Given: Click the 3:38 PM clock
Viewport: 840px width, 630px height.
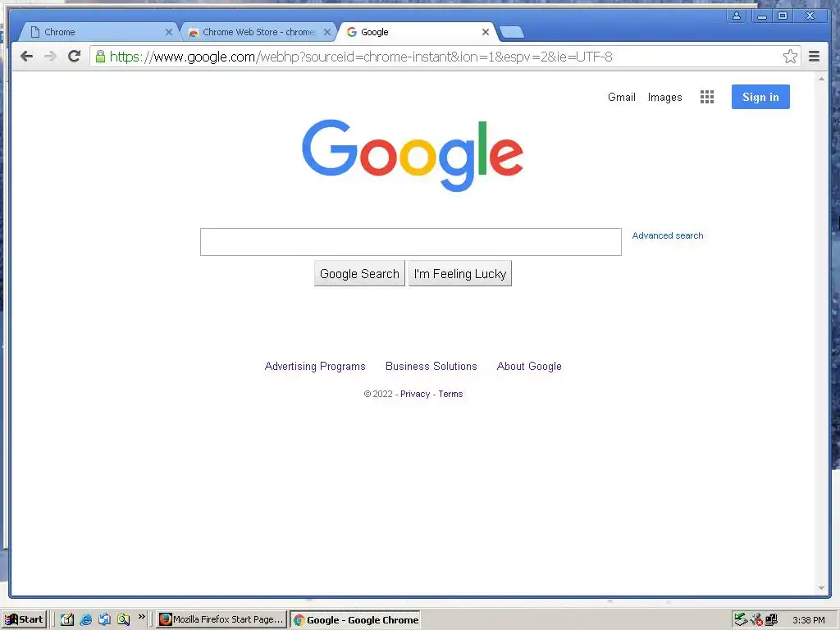Looking at the screenshot, I should 808,620.
